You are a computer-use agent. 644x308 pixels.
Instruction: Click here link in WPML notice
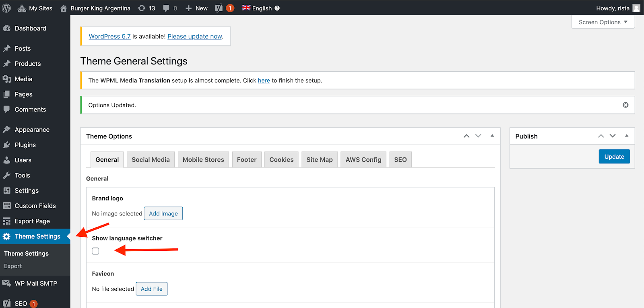[x=264, y=81]
